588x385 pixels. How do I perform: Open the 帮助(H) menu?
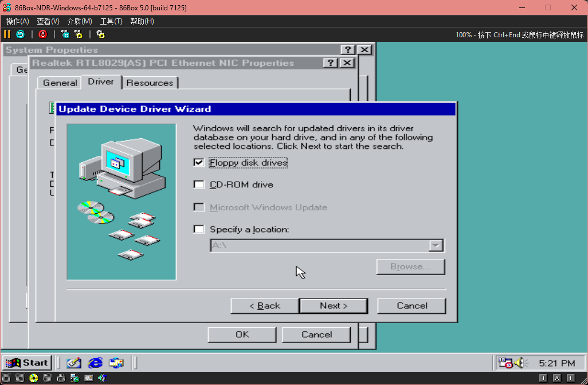(x=142, y=21)
